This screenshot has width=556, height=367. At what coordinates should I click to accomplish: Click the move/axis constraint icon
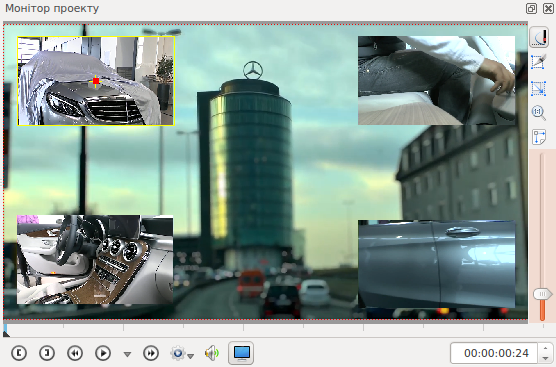(x=539, y=137)
